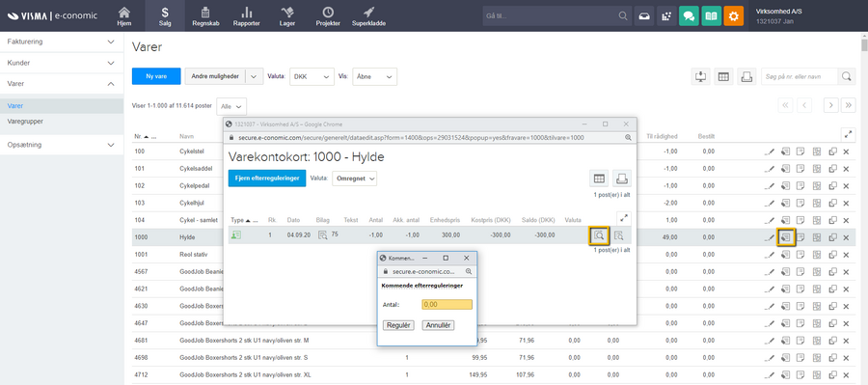The image size is (868, 385).
Task: Open the Vis Åbne dropdown
Action: click(375, 76)
